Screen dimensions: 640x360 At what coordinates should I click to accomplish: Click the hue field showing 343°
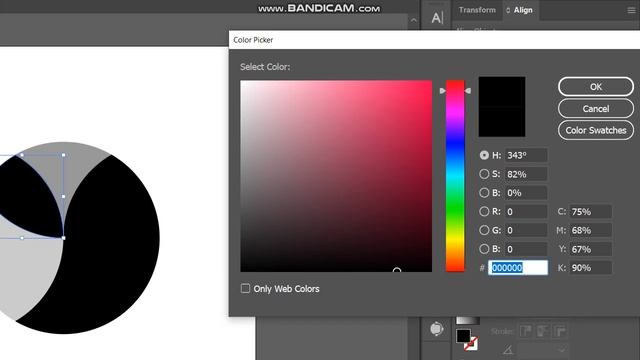point(526,155)
